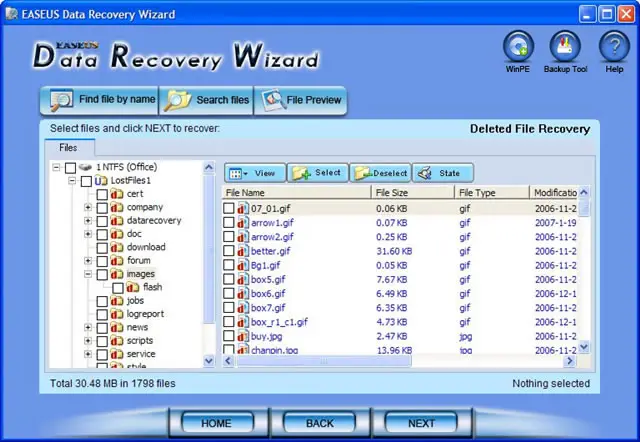Click the file list scroll right arrow
The width and height of the screenshot is (640, 442).
point(569,361)
